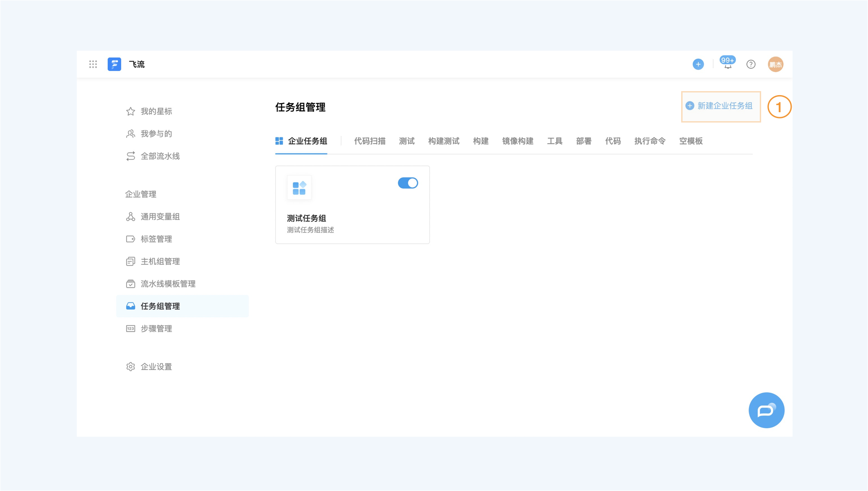The height and width of the screenshot is (491, 868).
Task: Open 标签管理 in sidebar
Action: [156, 239]
